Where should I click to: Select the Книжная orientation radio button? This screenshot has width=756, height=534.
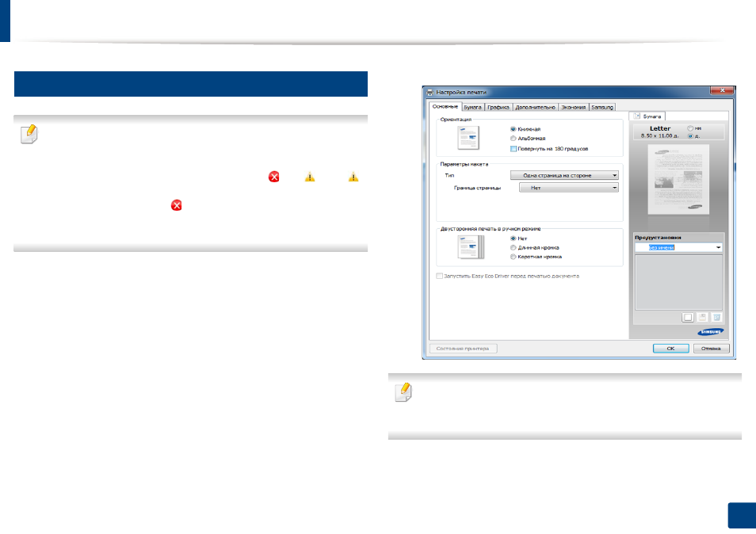514,129
